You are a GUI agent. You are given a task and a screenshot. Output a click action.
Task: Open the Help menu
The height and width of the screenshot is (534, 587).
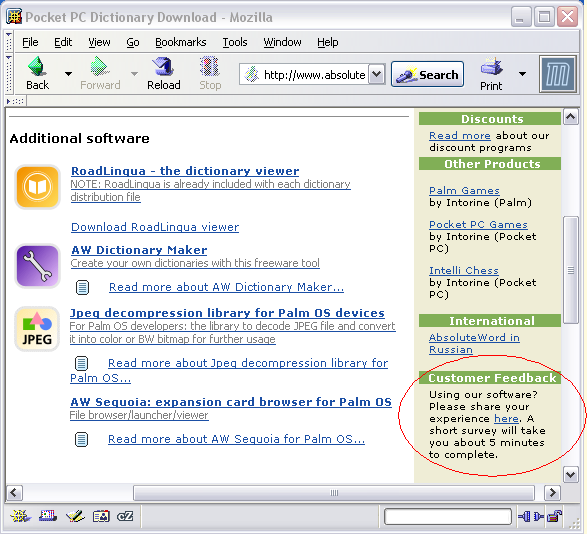pyautogui.click(x=328, y=42)
